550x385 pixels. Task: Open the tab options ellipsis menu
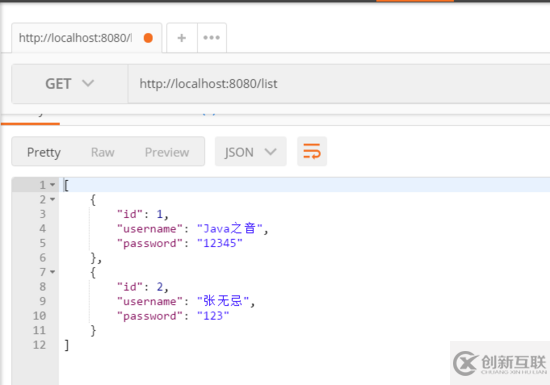click(x=212, y=38)
